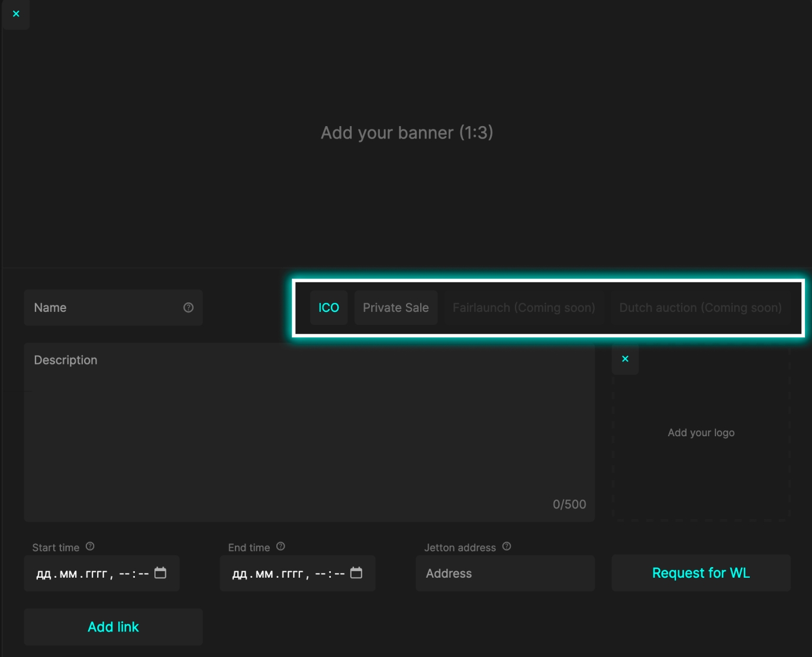
Task: Open the End time calendar picker icon
Action: tap(356, 573)
